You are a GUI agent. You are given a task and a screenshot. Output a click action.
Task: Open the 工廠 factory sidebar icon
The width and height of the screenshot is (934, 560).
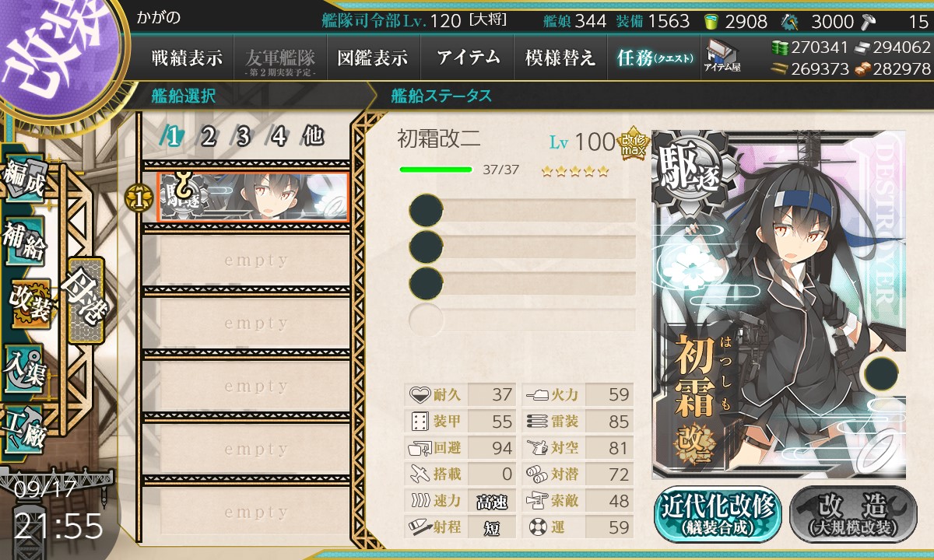click(23, 429)
